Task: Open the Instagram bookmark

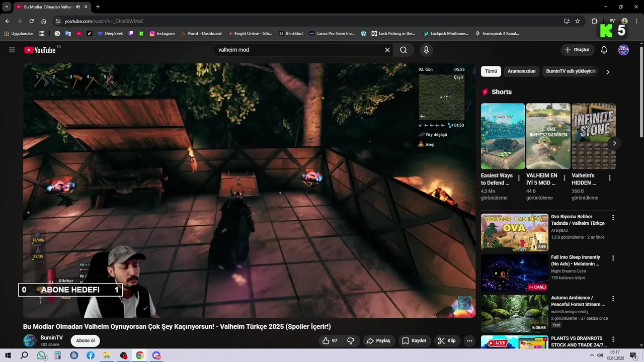Action: coord(162,34)
